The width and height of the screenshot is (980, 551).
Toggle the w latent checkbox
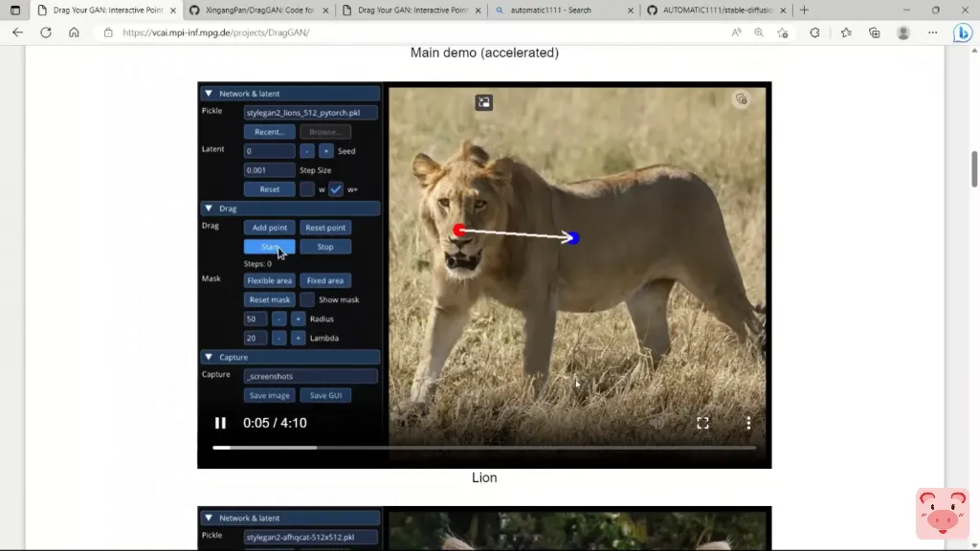pos(307,189)
